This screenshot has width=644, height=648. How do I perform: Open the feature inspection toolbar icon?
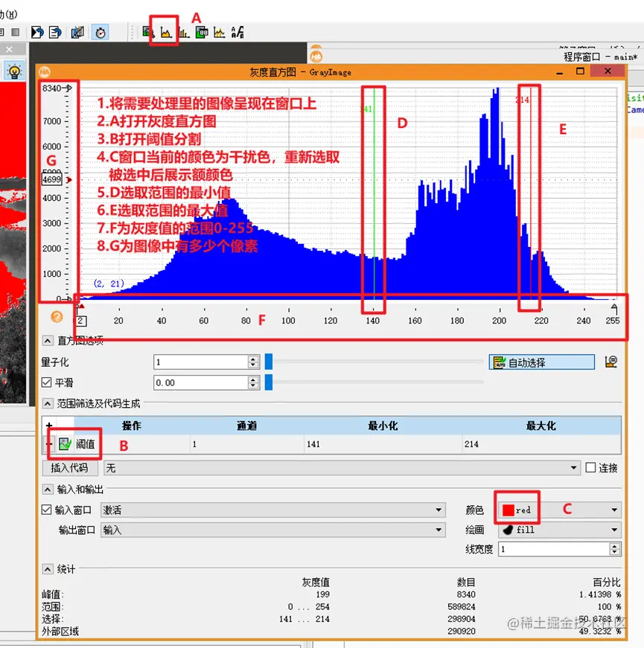click(x=202, y=32)
